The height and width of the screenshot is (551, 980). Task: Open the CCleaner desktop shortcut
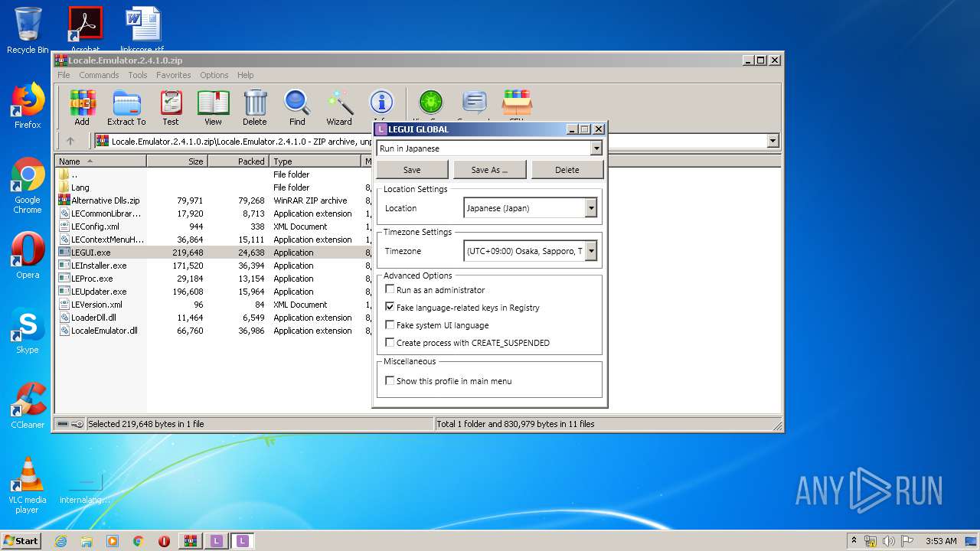tap(28, 406)
